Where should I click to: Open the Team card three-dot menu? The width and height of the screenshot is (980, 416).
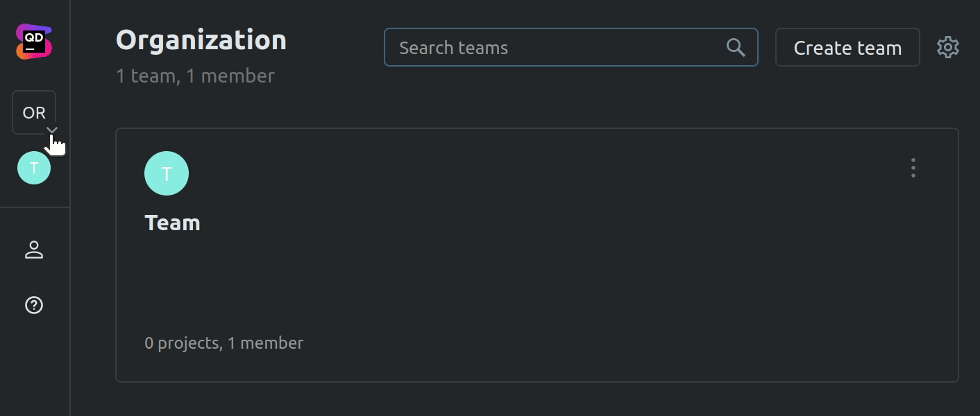(x=913, y=168)
